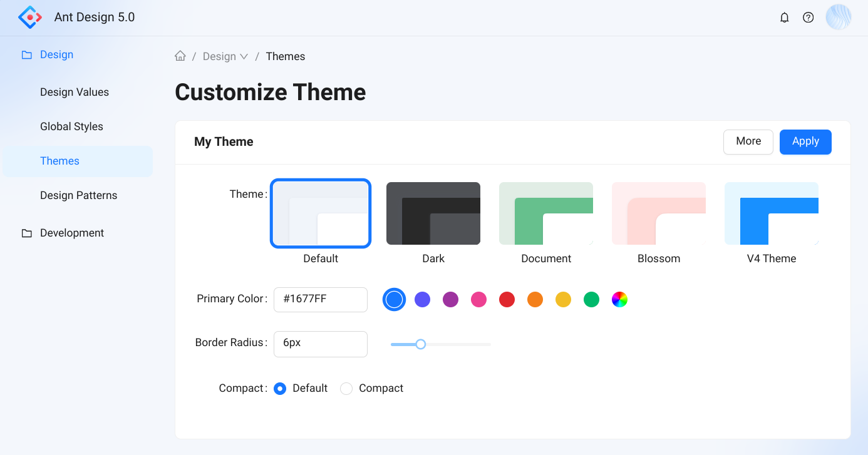Select the yellow primary color swatch
This screenshot has height=455, width=868.
pyautogui.click(x=564, y=300)
